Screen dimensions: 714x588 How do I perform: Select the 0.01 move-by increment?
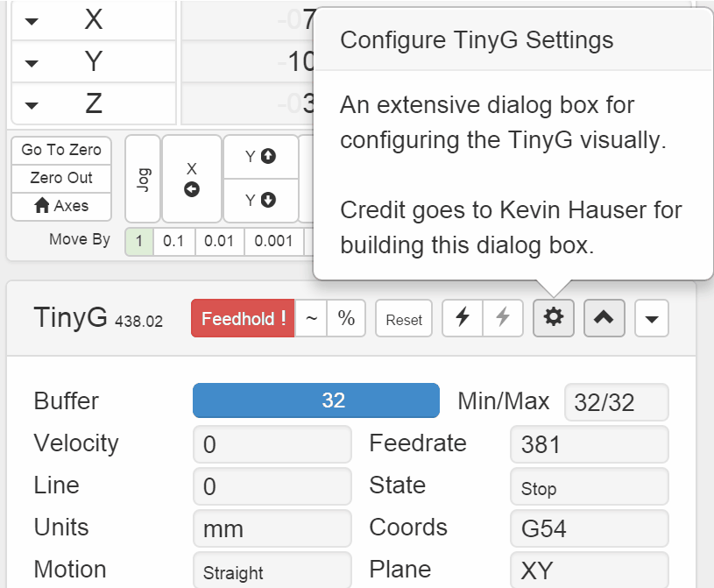[219, 240]
